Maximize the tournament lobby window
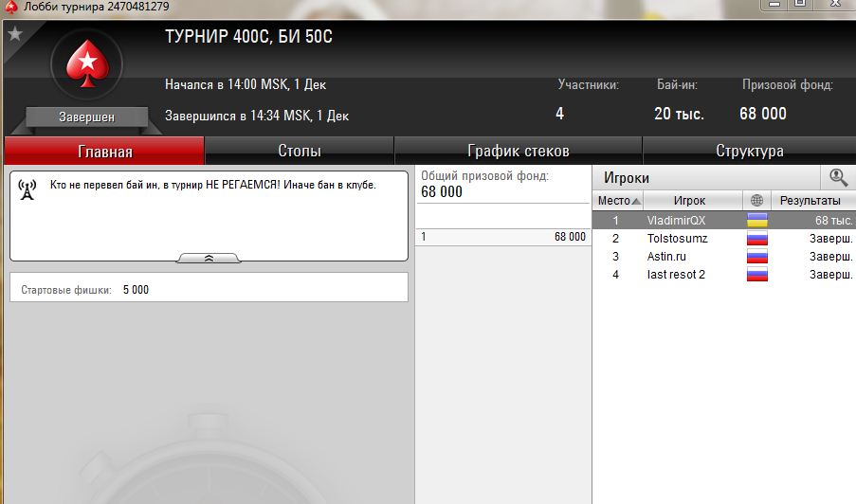 [x=800, y=4]
